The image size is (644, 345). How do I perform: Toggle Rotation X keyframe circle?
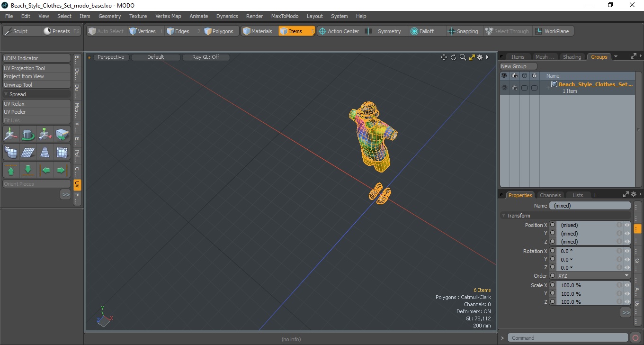pyautogui.click(x=553, y=251)
